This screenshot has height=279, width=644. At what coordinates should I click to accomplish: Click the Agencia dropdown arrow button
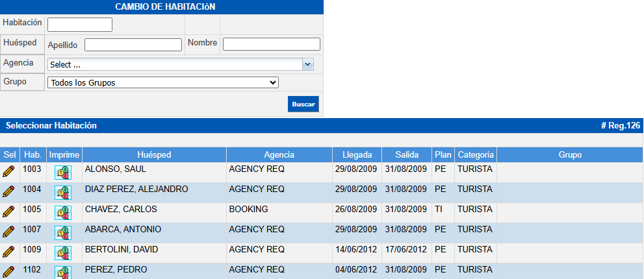[308, 64]
